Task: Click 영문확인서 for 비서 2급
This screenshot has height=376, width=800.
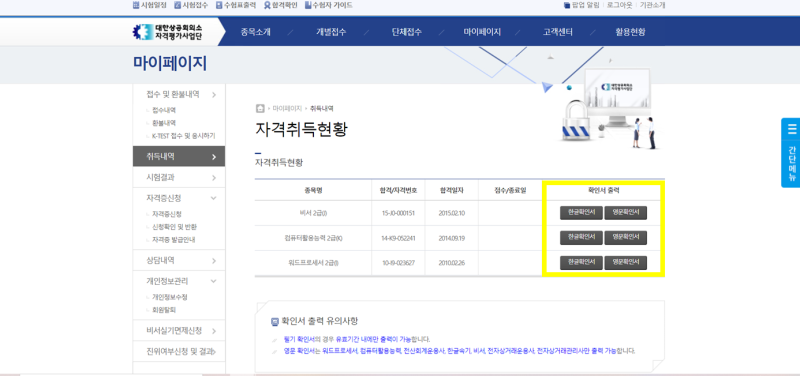Action: (x=626, y=213)
